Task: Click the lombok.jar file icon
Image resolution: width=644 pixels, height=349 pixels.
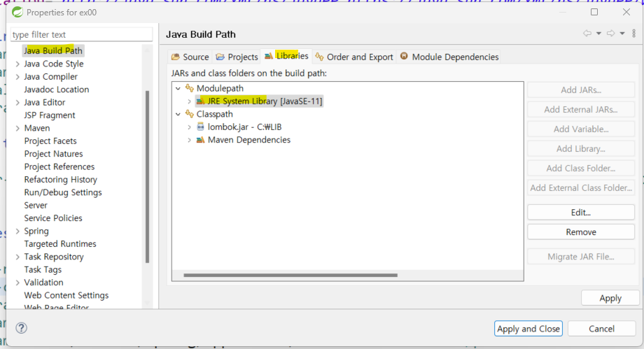Action: pos(200,127)
